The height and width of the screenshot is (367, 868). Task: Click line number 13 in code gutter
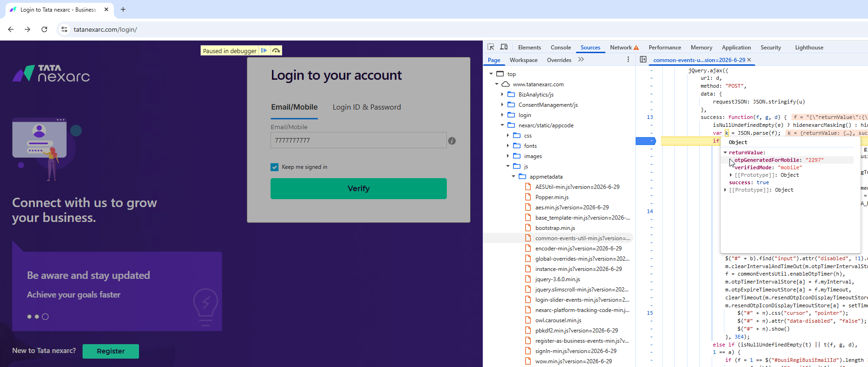click(x=650, y=117)
